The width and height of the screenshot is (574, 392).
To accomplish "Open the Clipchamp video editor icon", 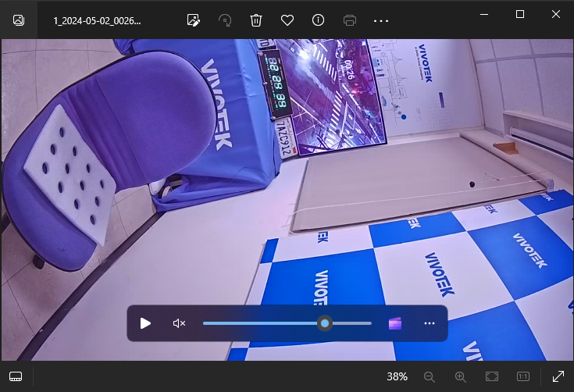I will [395, 323].
